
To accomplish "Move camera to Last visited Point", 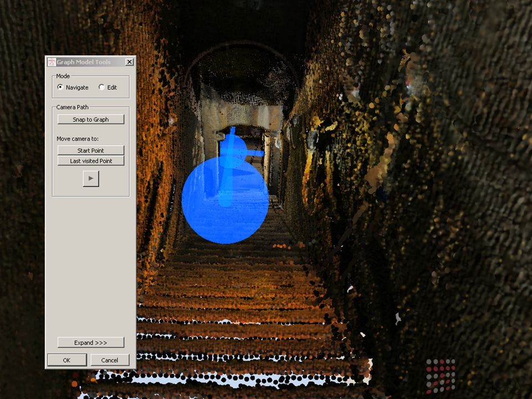I will pyautogui.click(x=90, y=161).
